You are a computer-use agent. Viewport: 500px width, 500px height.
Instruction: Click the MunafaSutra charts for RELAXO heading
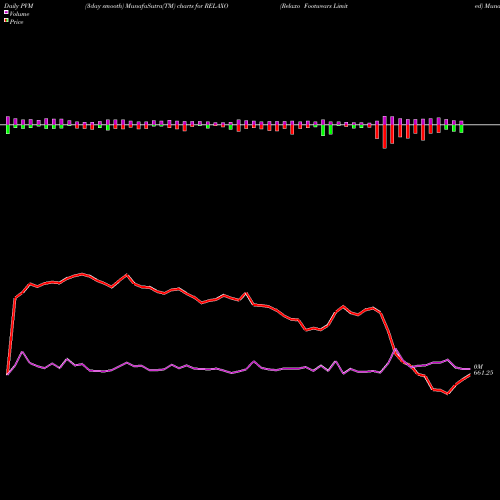tap(157, 6)
